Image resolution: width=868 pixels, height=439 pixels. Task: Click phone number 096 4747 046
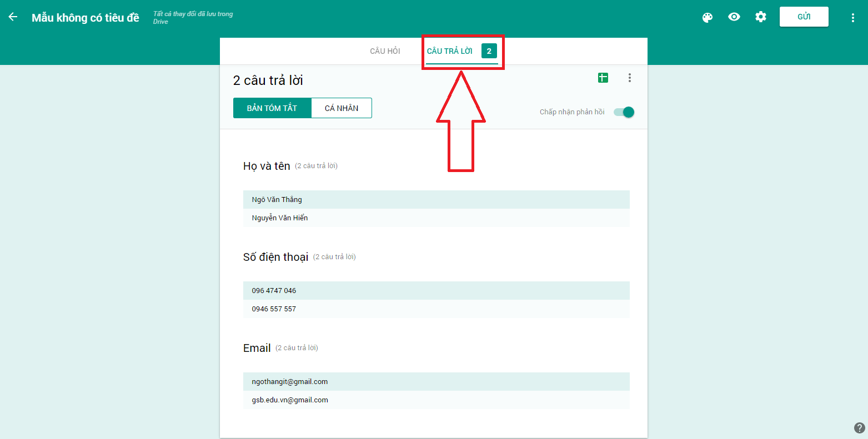274,291
